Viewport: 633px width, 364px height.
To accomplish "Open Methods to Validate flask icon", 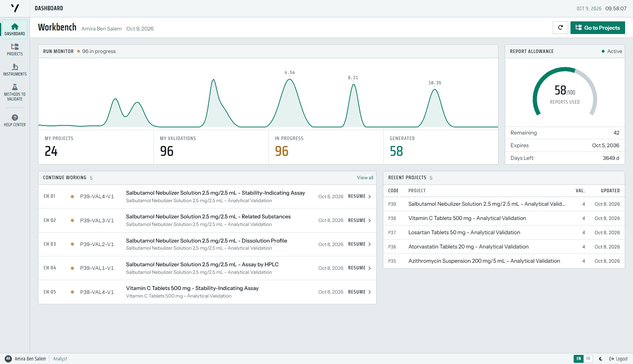I will [15, 87].
